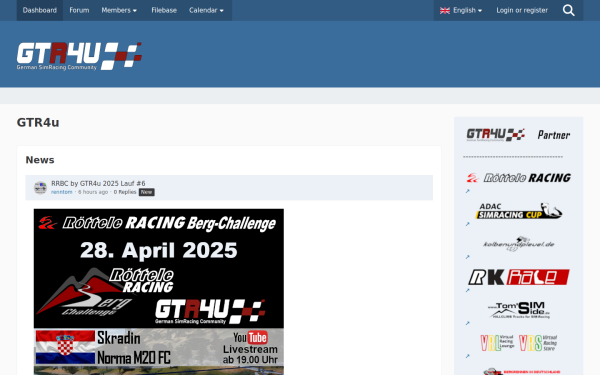Click external link arrow under kolbenundpleuel.de
Viewport: 600px width, 375px height.
pyautogui.click(x=467, y=257)
